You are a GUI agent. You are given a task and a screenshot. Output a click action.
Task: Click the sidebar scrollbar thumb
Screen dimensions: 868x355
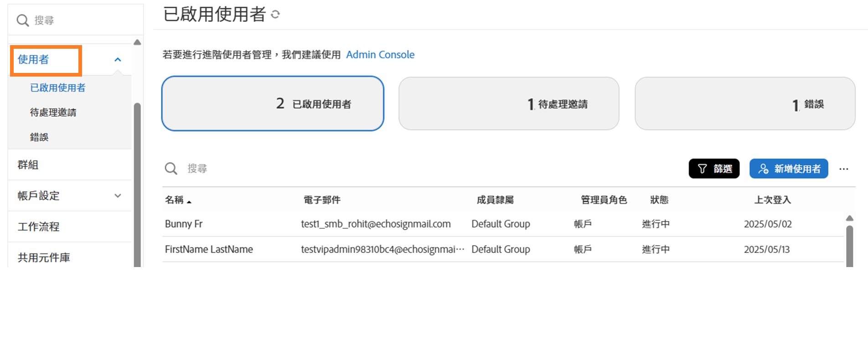[137, 185]
